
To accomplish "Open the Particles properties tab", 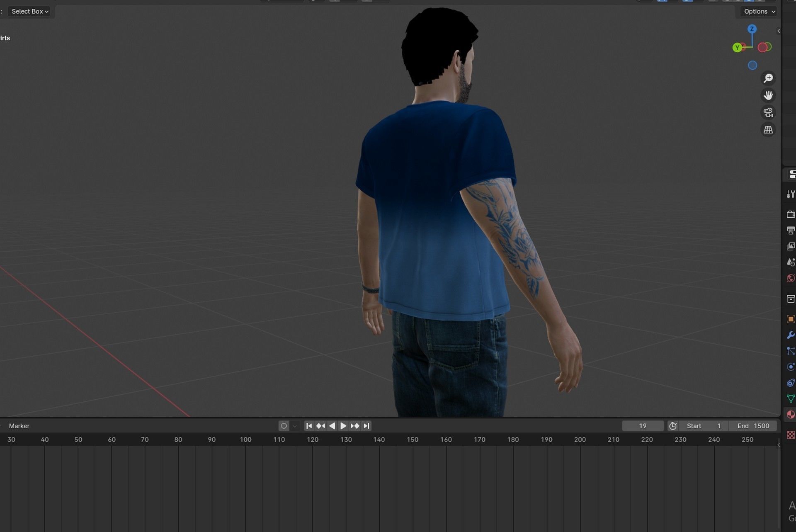I will click(x=791, y=351).
